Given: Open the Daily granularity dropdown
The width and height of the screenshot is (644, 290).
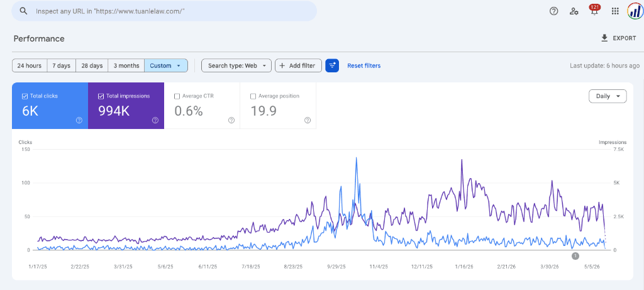Looking at the screenshot, I should click(x=608, y=96).
